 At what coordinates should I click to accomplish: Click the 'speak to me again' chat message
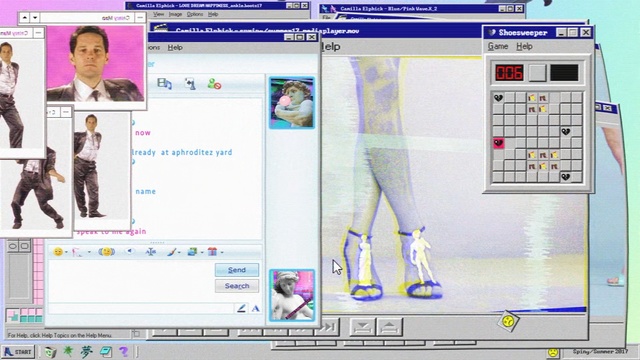[111, 231]
